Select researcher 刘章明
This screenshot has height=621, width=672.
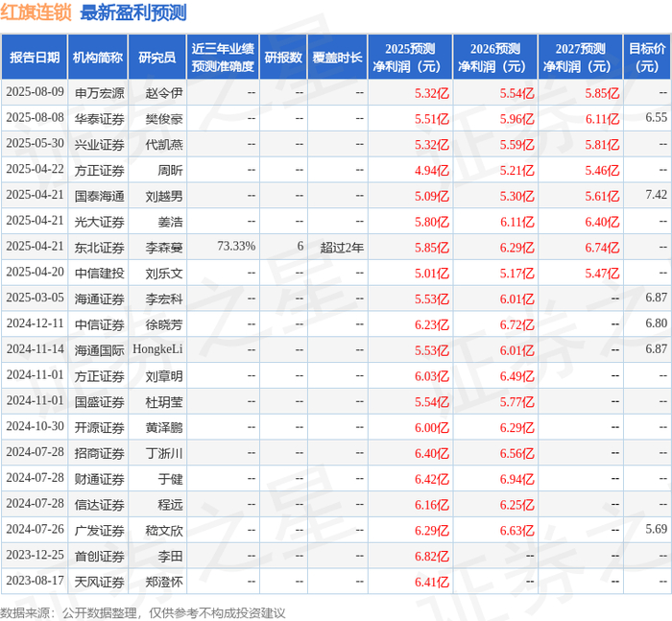[x=164, y=376]
